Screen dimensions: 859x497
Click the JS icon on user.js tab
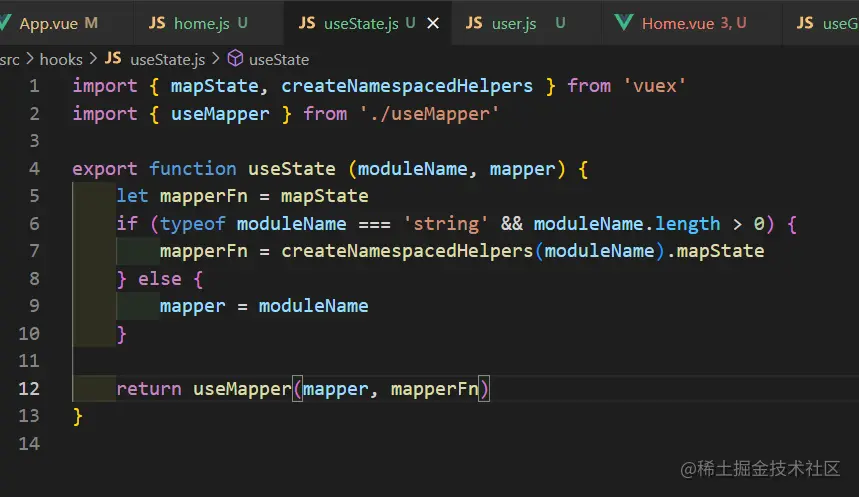(474, 22)
